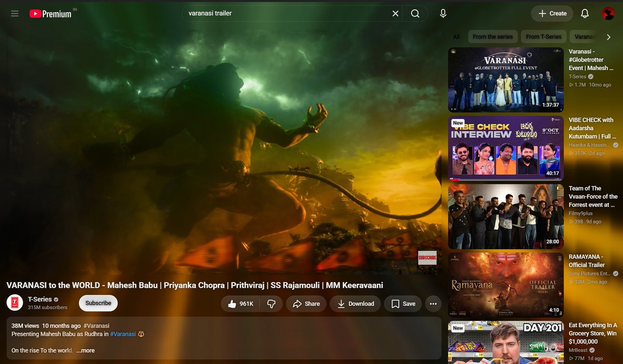Like the video (961K)
Image resolution: width=623 pixels, height=364 pixels.
(x=240, y=304)
